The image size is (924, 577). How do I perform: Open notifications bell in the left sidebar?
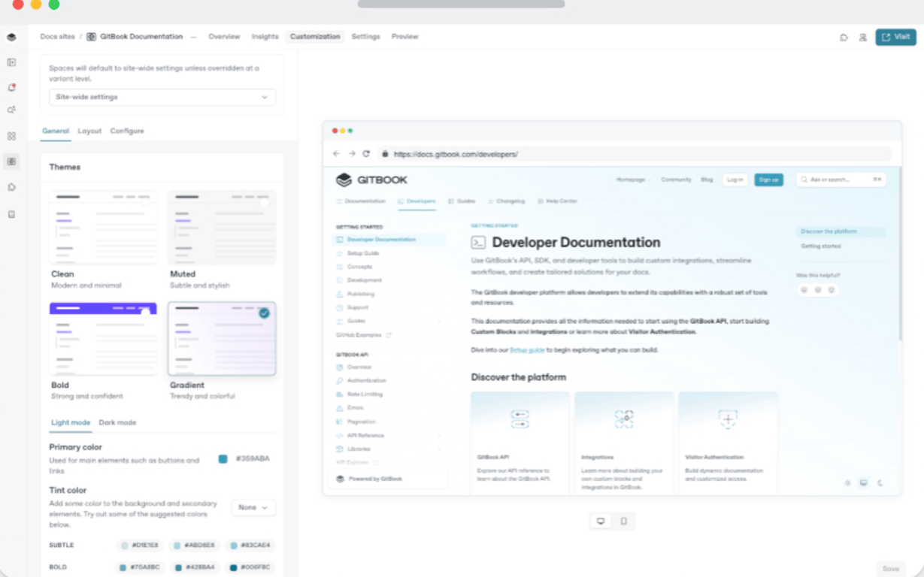11,87
